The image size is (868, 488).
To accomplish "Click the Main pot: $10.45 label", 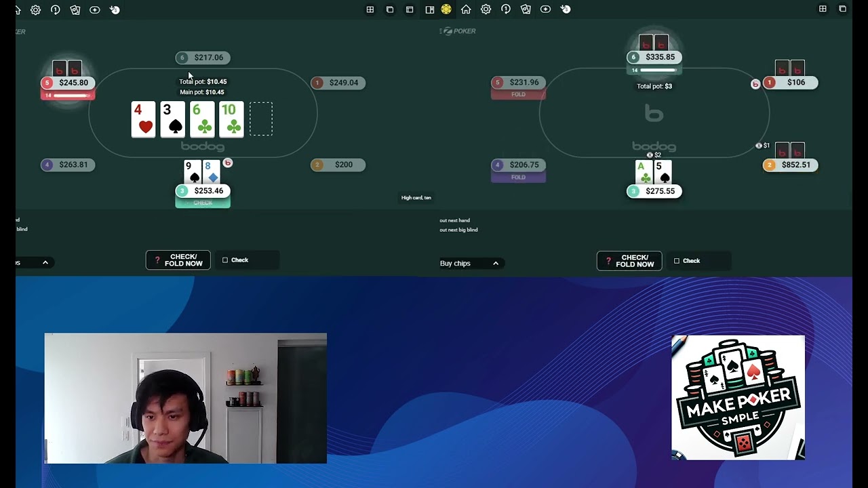I will point(202,92).
